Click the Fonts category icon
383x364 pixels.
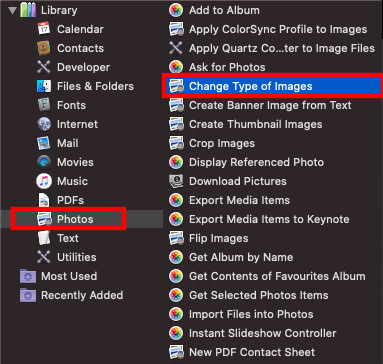pos(44,105)
